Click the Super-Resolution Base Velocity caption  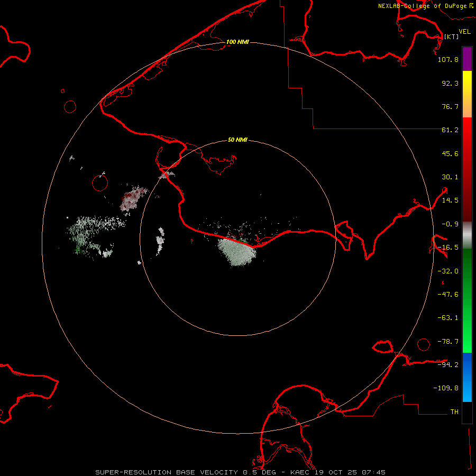point(240,472)
